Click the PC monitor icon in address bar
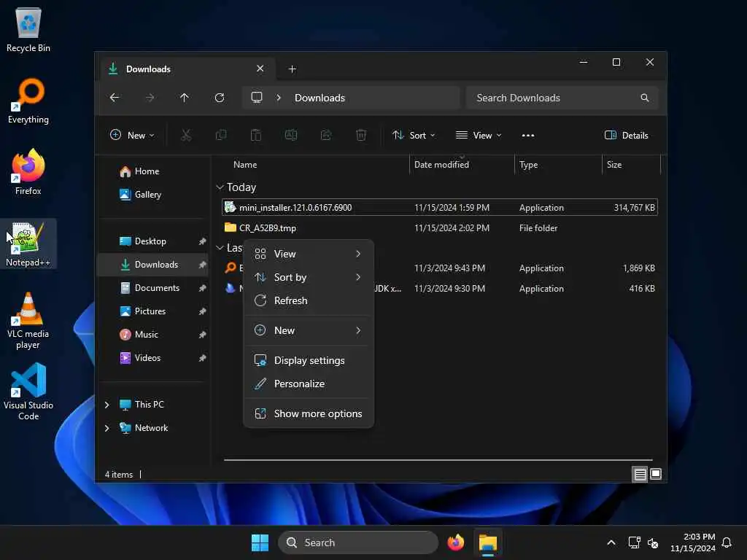This screenshot has width=747, height=560. coord(257,98)
